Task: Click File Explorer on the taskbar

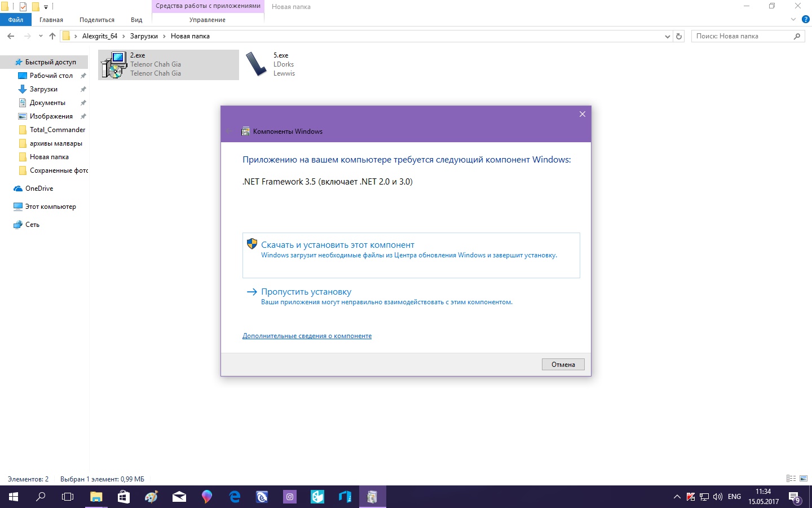Action: pyautogui.click(x=96, y=497)
